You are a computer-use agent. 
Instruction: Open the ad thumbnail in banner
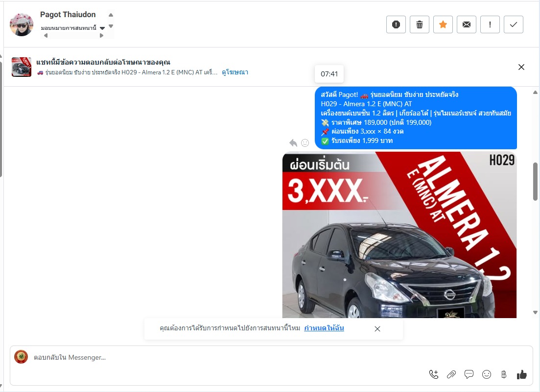[x=22, y=67]
